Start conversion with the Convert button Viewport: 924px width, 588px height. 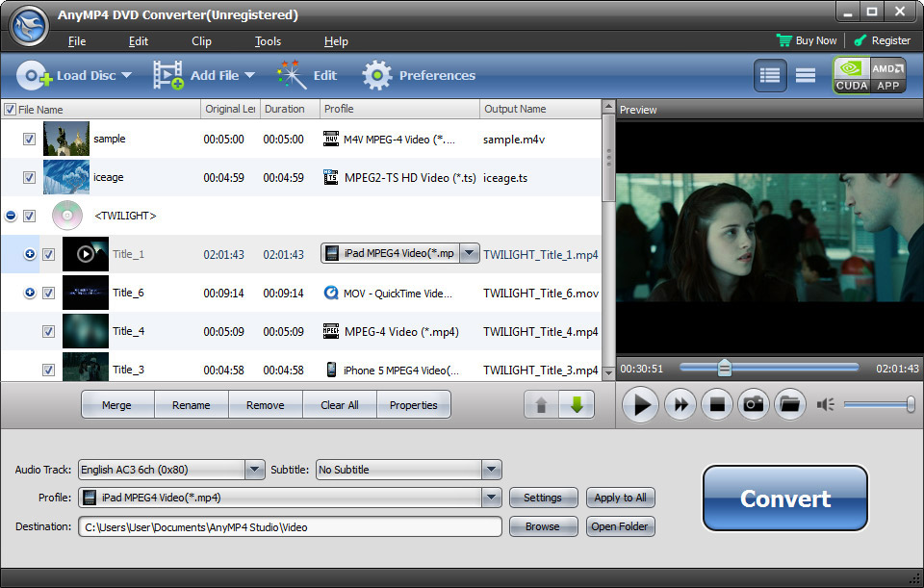(785, 499)
